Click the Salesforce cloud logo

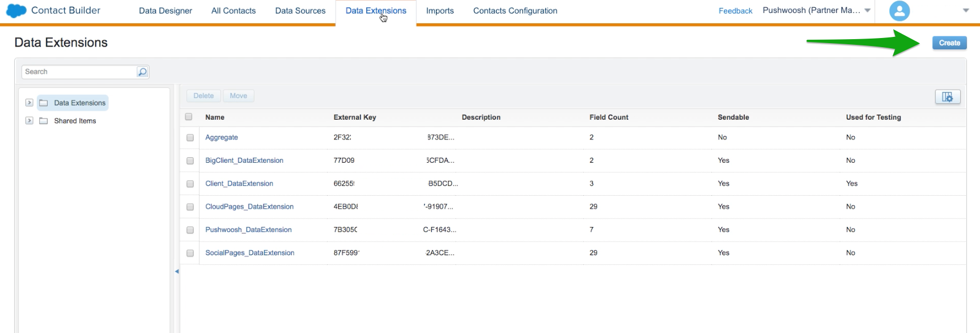pyautogui.click(x=16, y=11)
